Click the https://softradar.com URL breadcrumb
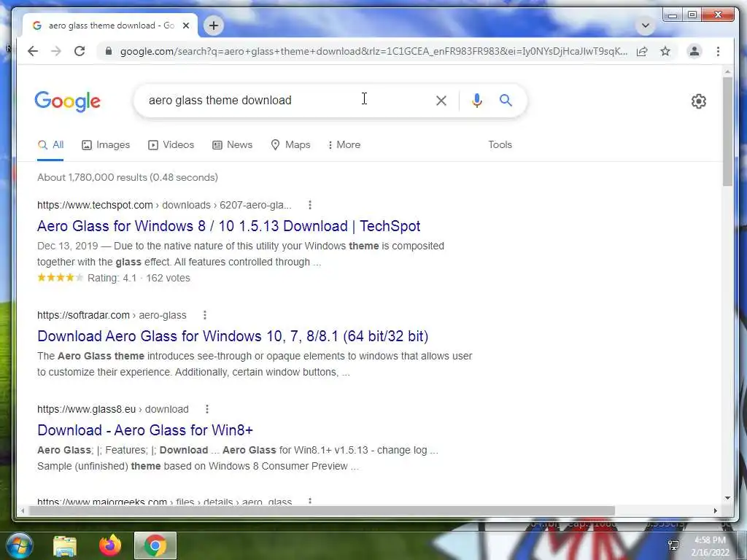 pos(83,315)
